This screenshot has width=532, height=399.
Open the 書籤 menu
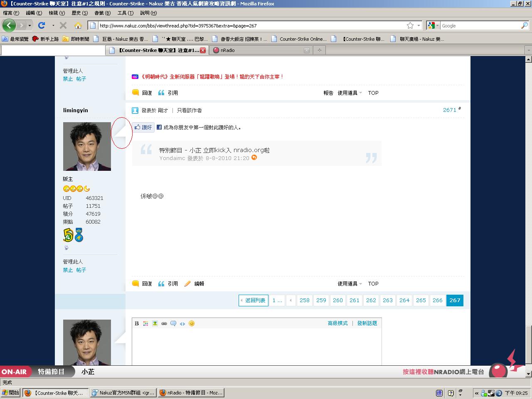[102, 13]
